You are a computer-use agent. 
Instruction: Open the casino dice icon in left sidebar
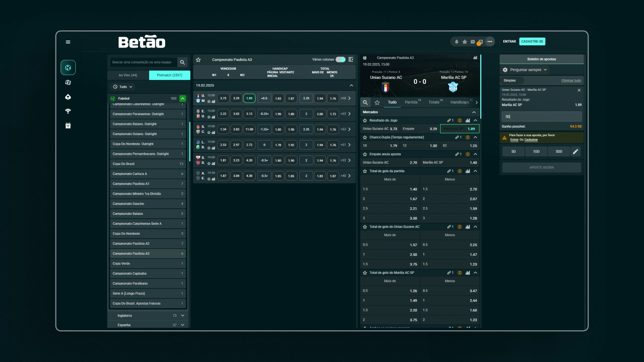[x=68, y=82]
